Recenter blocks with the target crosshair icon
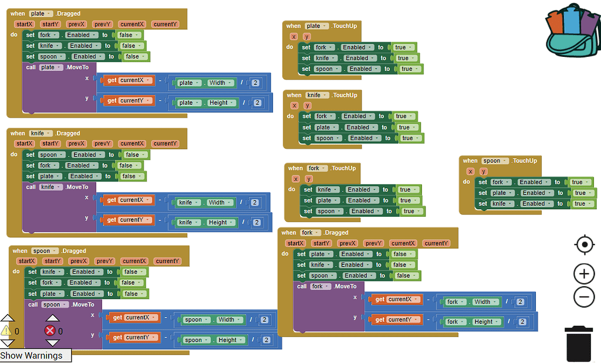Image resolution: width=601 pixels, height=364 pixels. pyautogui.click(x=584, y=245)
